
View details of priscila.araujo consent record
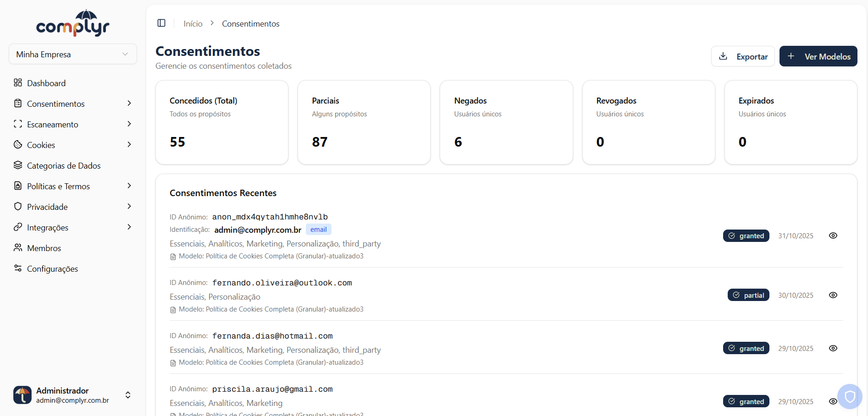[834, 401]
